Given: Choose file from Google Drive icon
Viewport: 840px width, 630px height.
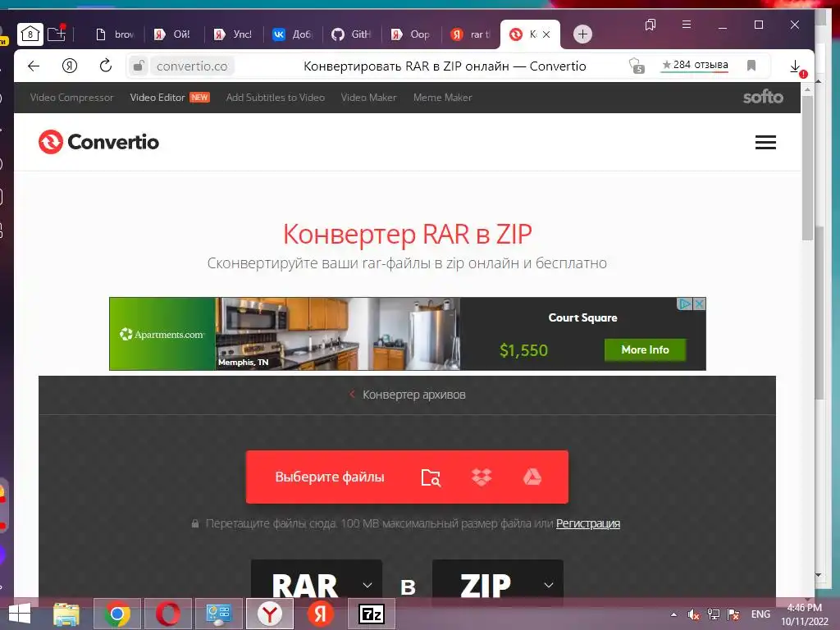Looking at the screenshot, I should (532, 477).
